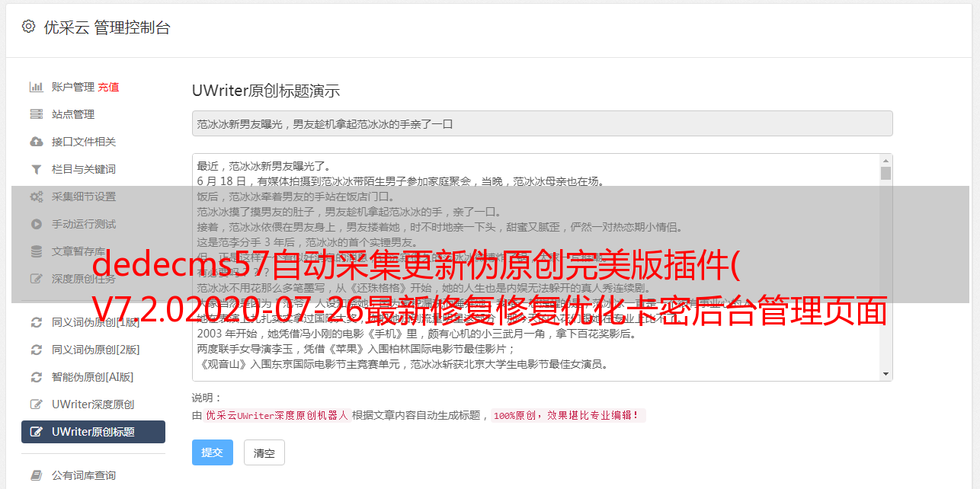Open the 智能伪原创[AI版] refresh icon
This screenshot has width=980, height=489.
pos(36,377)
